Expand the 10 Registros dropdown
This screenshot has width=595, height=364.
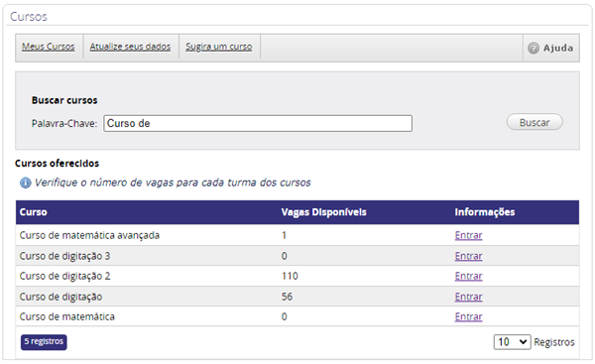[512, 342]
